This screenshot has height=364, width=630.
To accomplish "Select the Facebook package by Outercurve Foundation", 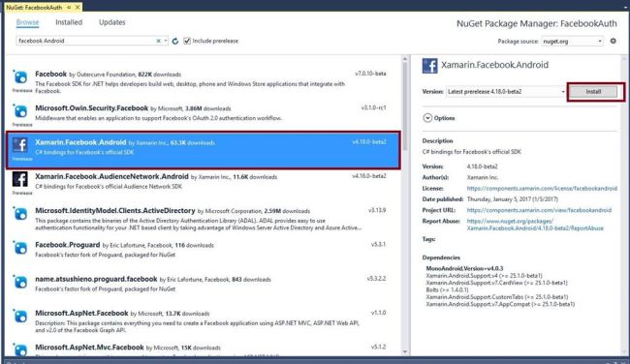I will [x=203, y=81].
